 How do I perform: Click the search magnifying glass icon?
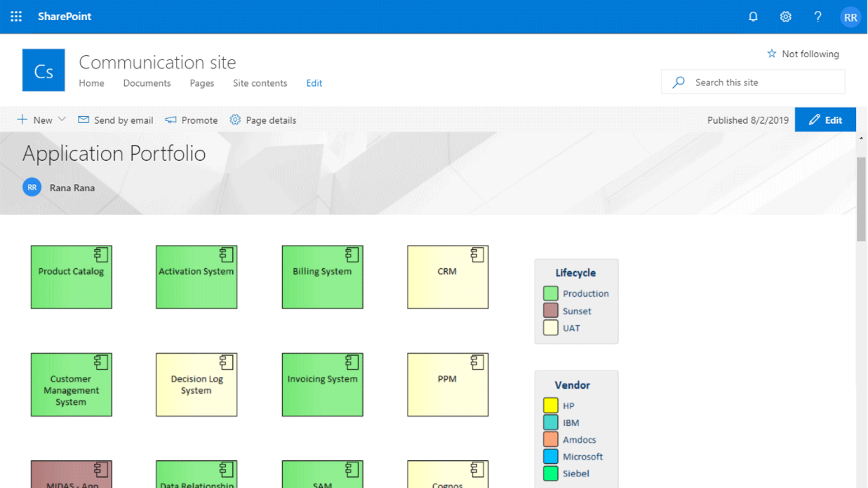(x=678, y=82)
